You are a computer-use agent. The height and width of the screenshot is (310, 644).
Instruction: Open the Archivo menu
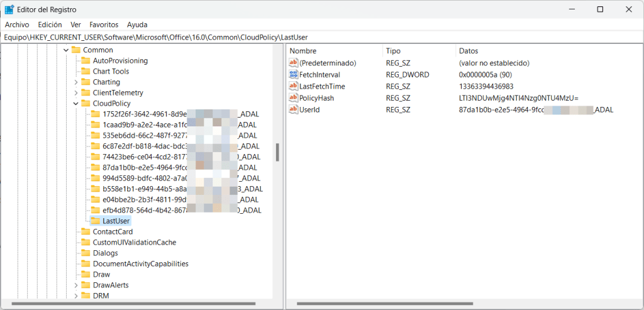point(17,25)
